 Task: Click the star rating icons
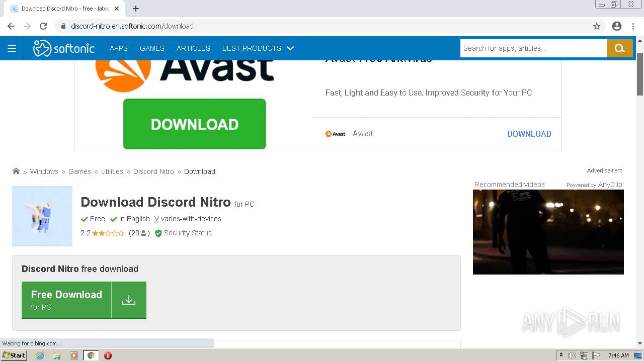click(108, 233)
